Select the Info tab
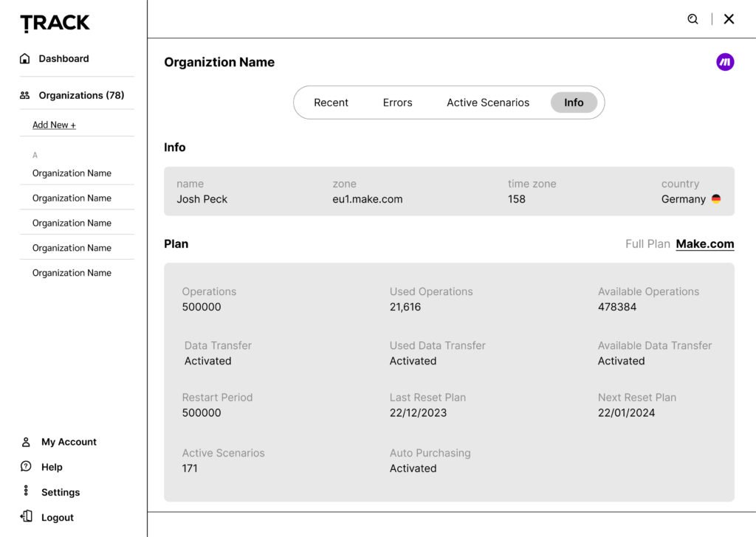This screenshot has height=537, width=756. (574, 103)
